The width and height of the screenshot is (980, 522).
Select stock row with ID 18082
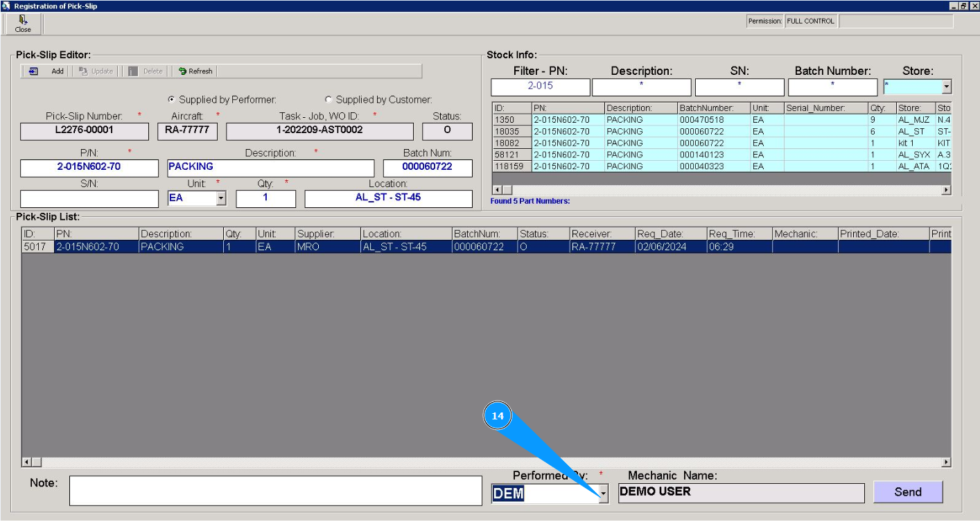[721, 143]
